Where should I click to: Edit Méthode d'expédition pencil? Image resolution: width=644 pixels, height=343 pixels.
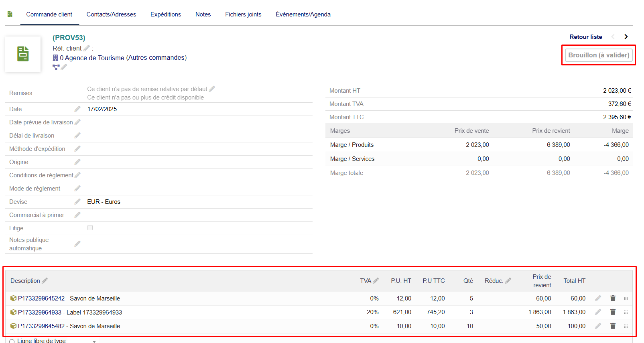77,149
